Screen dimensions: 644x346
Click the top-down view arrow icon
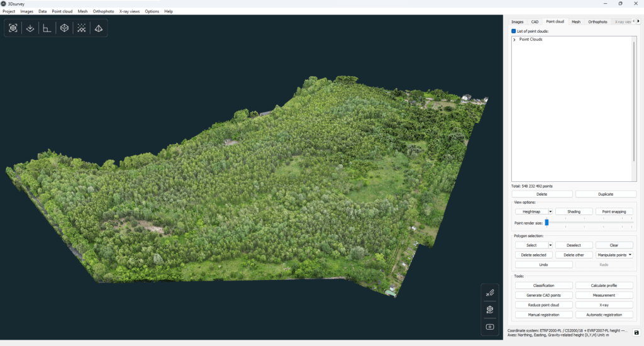click(30, 28)
